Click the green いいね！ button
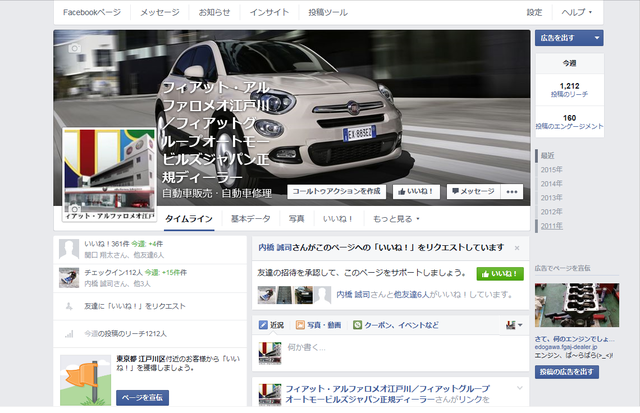Viewport: 640px width, 413px height. (x=500, y=273)
